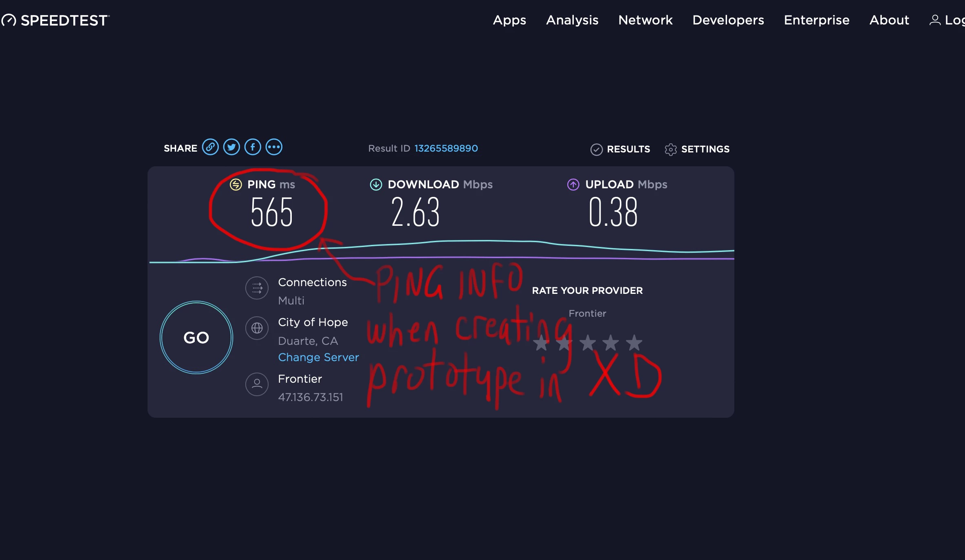965x560 pixels.
Task: Share result on Facebook icon
Action: pos(253,147)
